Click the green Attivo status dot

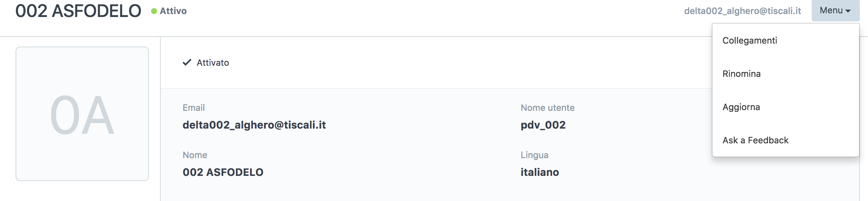(x=154, y=11)
